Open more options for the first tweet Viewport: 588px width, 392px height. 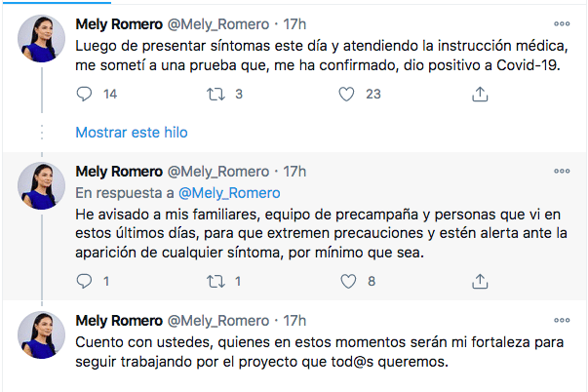(562, 24)
